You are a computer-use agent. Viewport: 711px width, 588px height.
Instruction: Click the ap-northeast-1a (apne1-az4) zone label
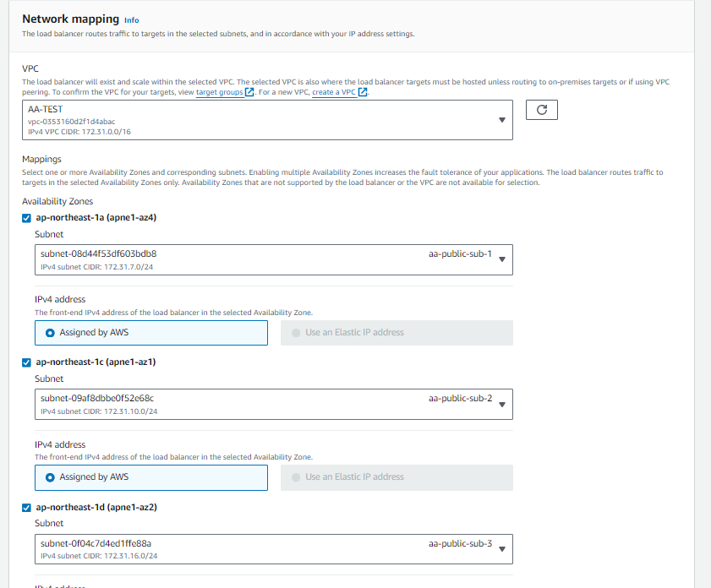(96, 217)
